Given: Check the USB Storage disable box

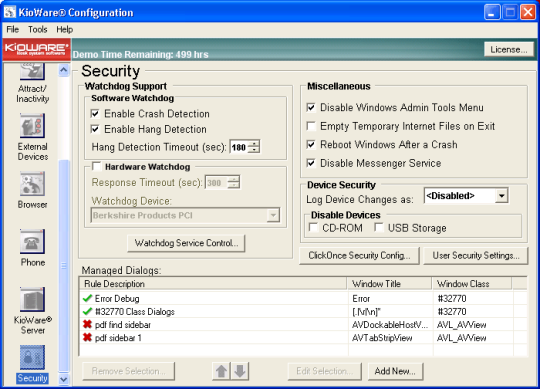Looking at the screenshot, I should pos(379,228).
